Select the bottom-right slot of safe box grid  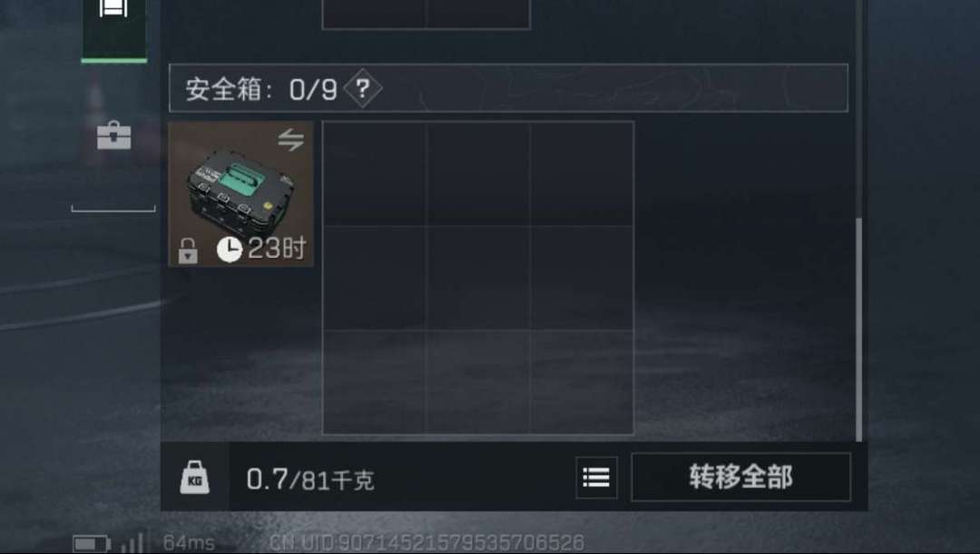[582, 381]
